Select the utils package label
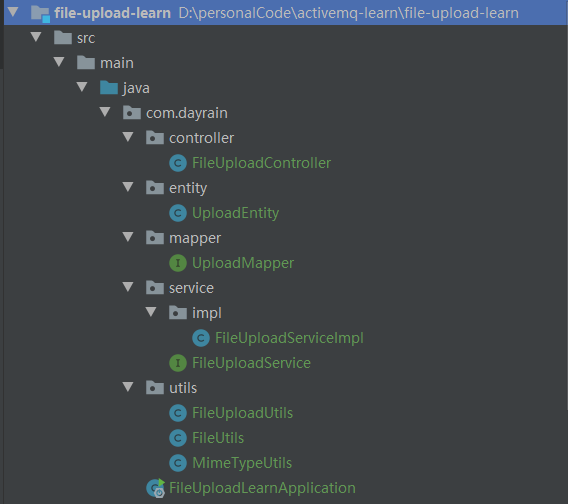The image size is (568, 504). (183, 388)
